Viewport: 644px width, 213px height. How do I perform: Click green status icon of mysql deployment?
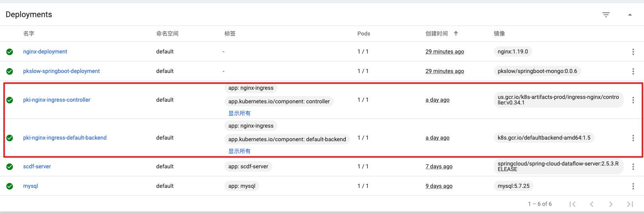(10, 186)
